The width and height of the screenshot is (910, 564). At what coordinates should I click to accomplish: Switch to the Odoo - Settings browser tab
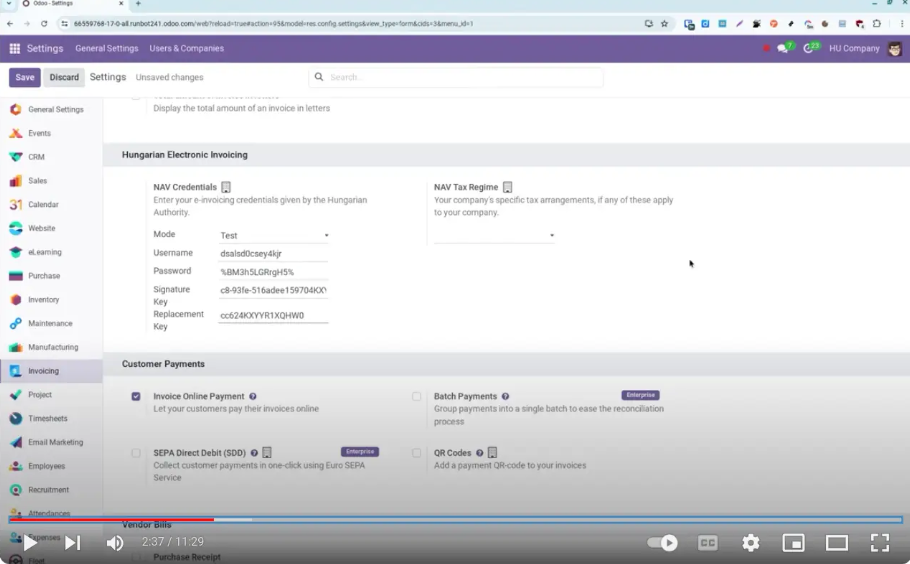pyautogui.click(x=73, y=3)
